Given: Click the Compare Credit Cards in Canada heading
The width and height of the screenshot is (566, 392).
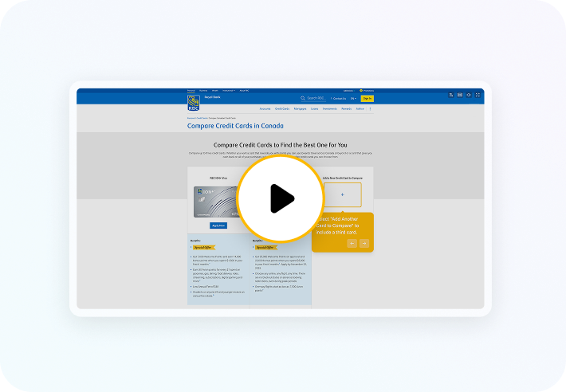Looking at the screenshot, I should click(x=235, y=126).
